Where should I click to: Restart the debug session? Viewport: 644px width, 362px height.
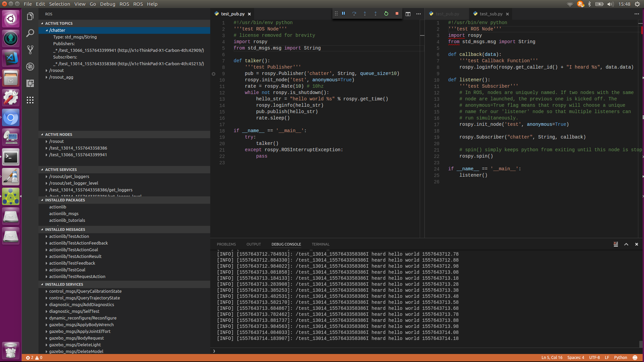(x=386, y=14)
